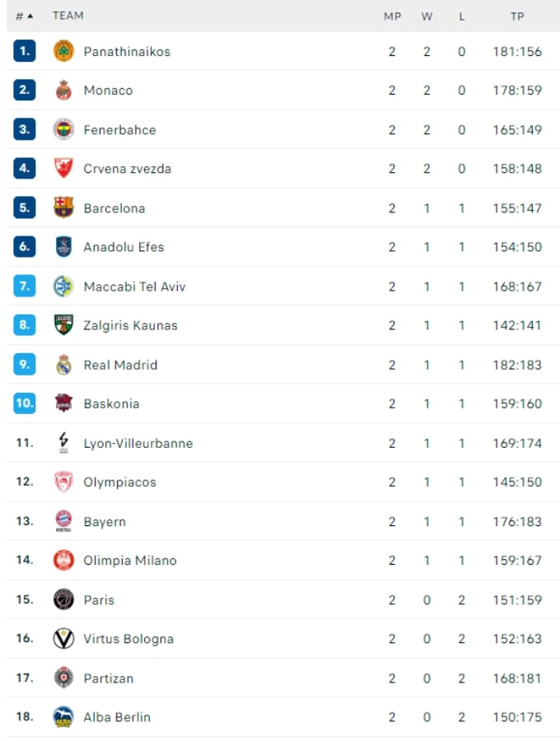Click the Lyon-Villeurbanne team name
Viewport: 560px width, 741px height.
[138, 443]
